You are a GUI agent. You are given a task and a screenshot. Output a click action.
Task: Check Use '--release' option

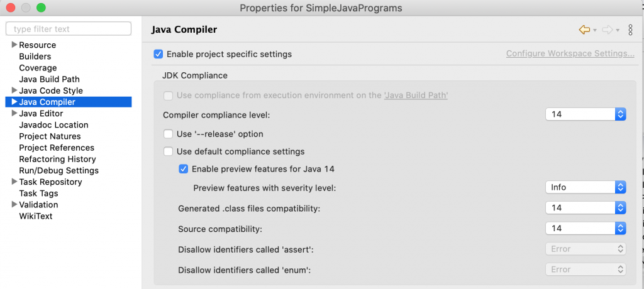168,134
